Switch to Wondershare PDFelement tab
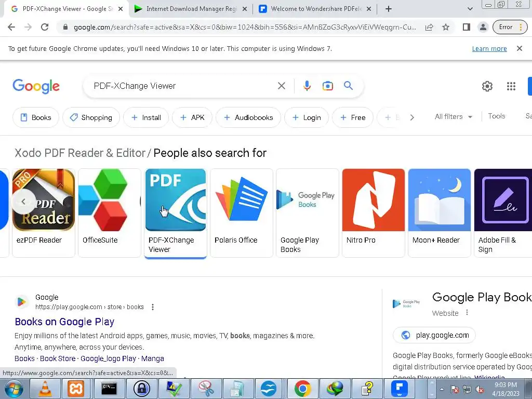Screen dimensions: 532x399 click(x=315, y=9)
